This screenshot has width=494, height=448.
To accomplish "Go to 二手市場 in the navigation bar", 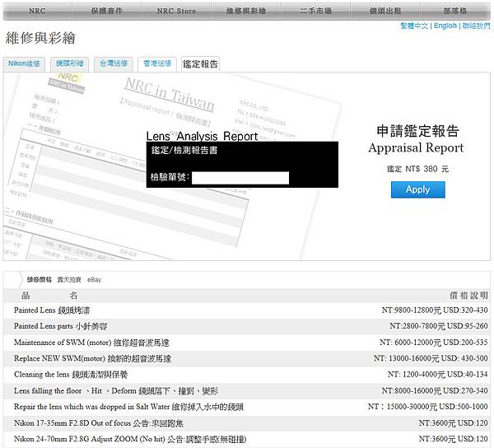I will pyautogui.click(x=315, y=11).
